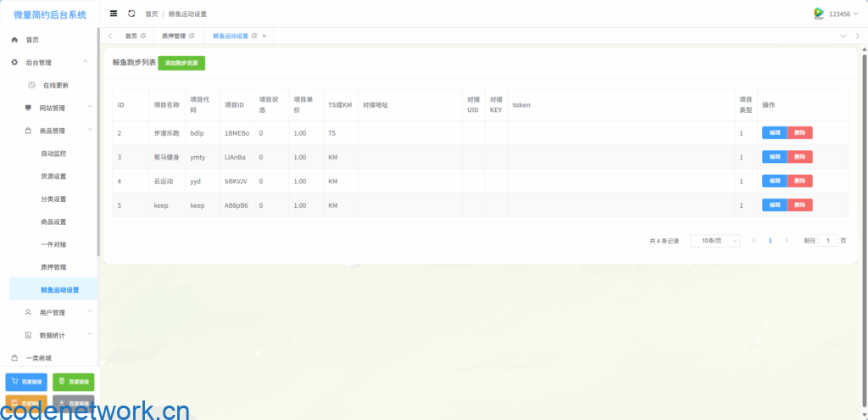The image size is (868, 420).
Task: Click the green 添加跑步货源 button
Action: (x=181, y=63)
